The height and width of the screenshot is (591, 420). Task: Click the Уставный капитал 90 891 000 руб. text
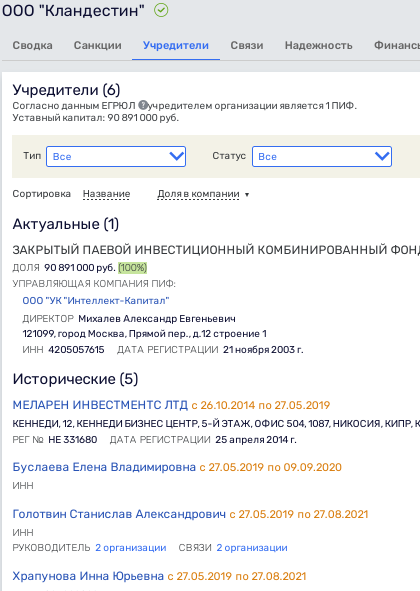(x=96, y=118)
